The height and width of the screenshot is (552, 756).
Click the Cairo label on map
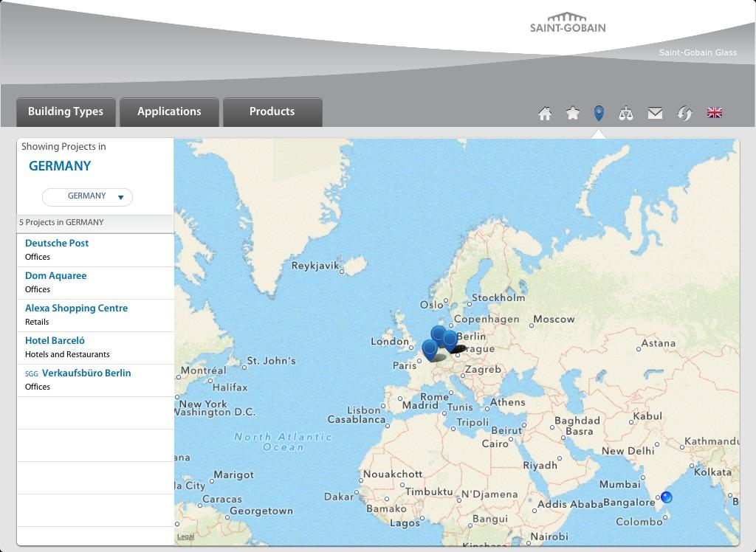pyautogui.click(x=495, y=444)
